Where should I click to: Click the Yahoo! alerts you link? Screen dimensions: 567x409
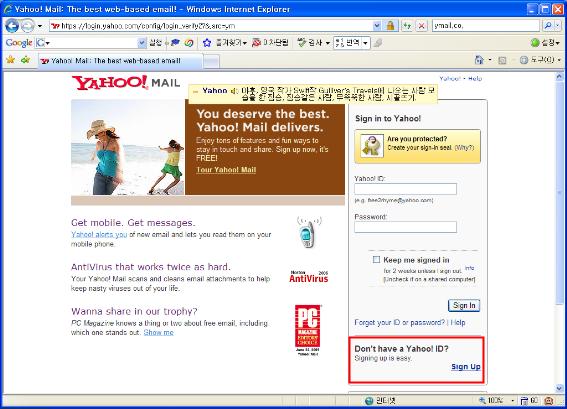(99, 234)
